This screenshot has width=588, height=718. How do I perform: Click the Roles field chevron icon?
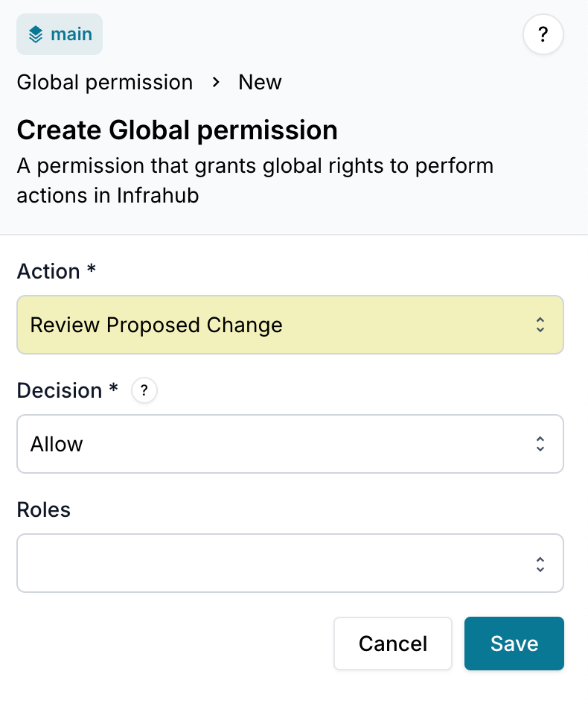tap(540, 563)
